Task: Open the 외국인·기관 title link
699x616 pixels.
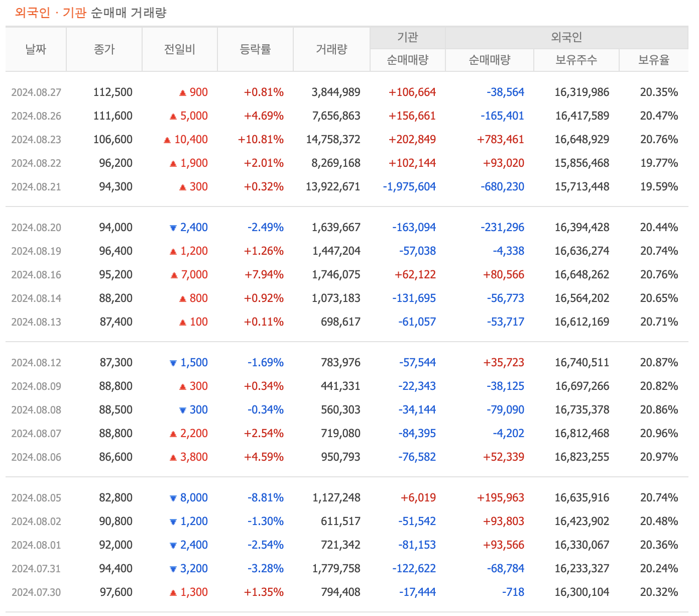Action: pos(50,11)
